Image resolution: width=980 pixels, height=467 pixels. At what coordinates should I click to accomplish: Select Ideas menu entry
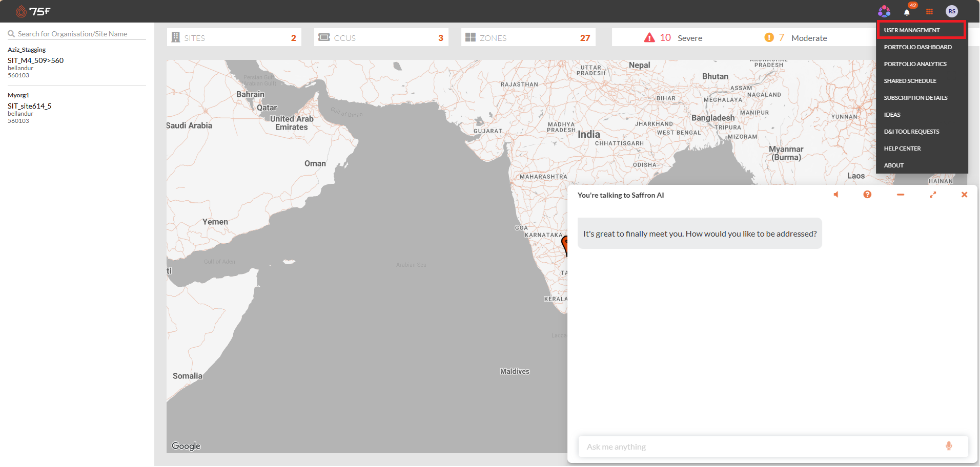point(921,115)
